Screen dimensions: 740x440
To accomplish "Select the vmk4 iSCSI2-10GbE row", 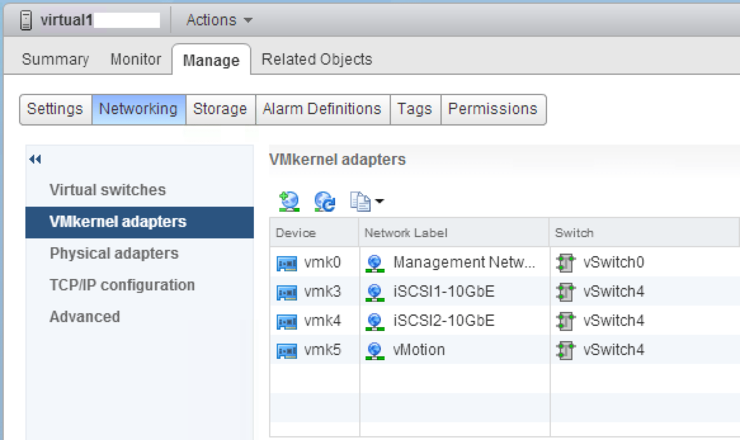I will pos(505,321).
